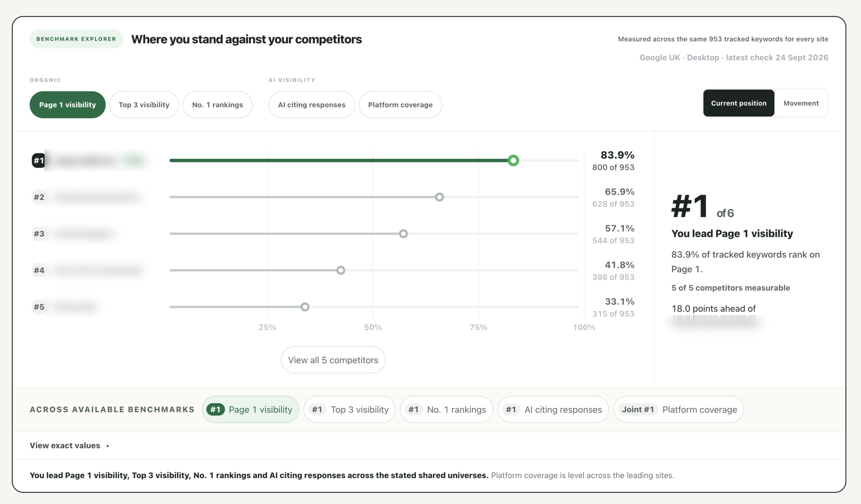Toggle to Current position view
Screen dimensions: 861x504
739,103
